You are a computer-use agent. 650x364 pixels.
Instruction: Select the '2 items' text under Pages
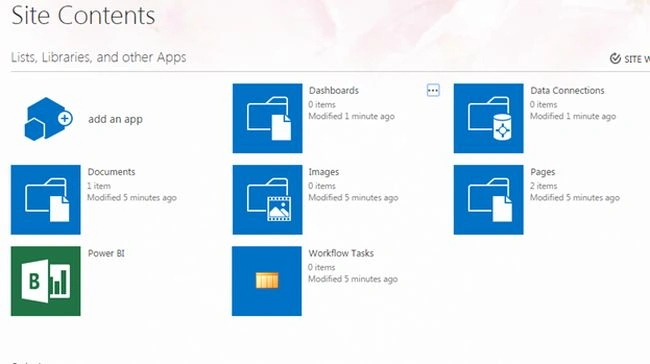(x=543, y=186)
